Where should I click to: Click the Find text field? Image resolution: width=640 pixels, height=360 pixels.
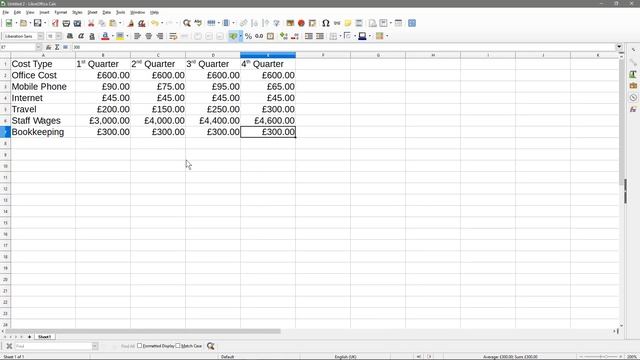53,346
